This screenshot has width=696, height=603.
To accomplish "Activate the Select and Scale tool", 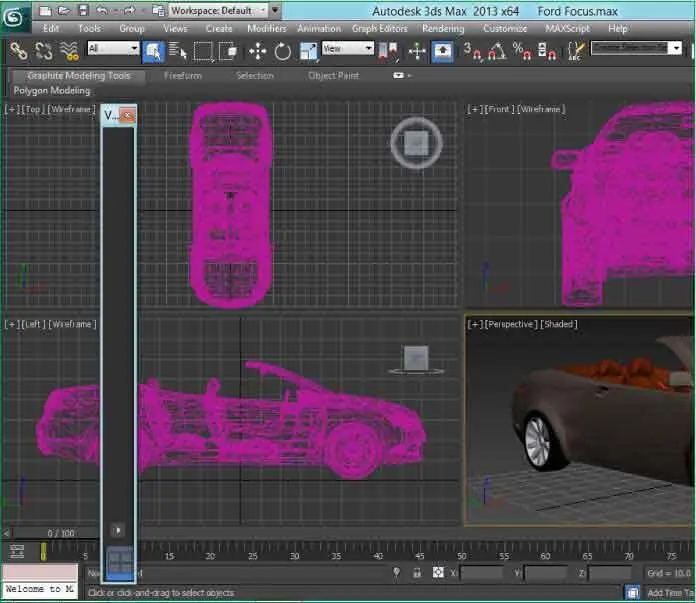I will click(308, 52).
